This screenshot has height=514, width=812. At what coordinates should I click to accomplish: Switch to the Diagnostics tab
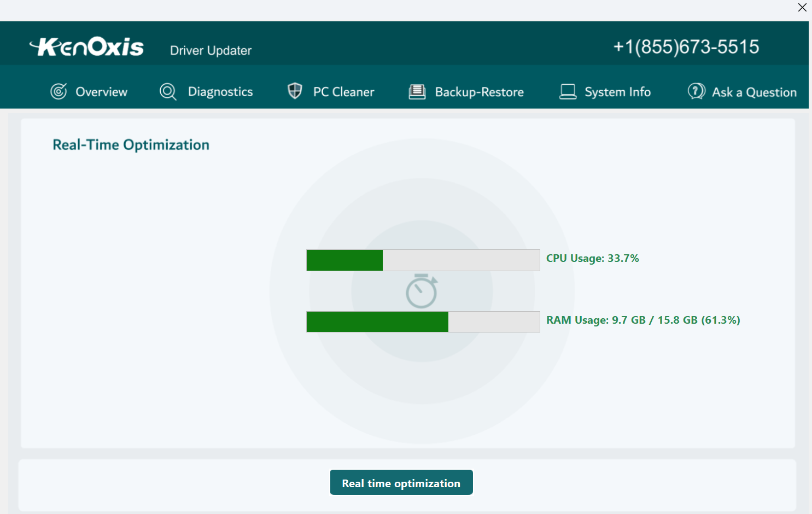point(220,91)
